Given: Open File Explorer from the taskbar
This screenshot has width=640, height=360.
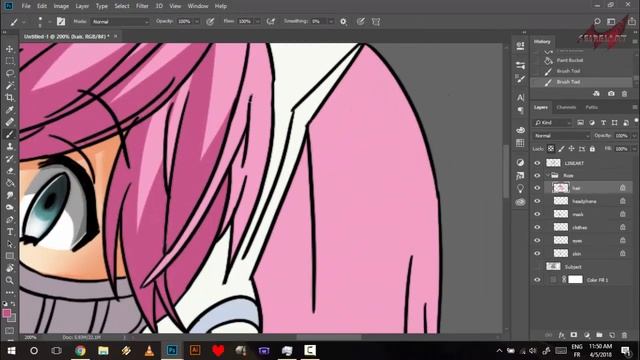Looking at the screenshot, I should [103, 350].
